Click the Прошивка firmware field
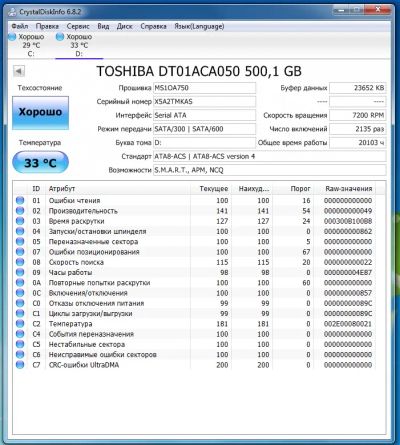Image resolution: width=400 pixels, height=445 pixels. pos(204,88)
